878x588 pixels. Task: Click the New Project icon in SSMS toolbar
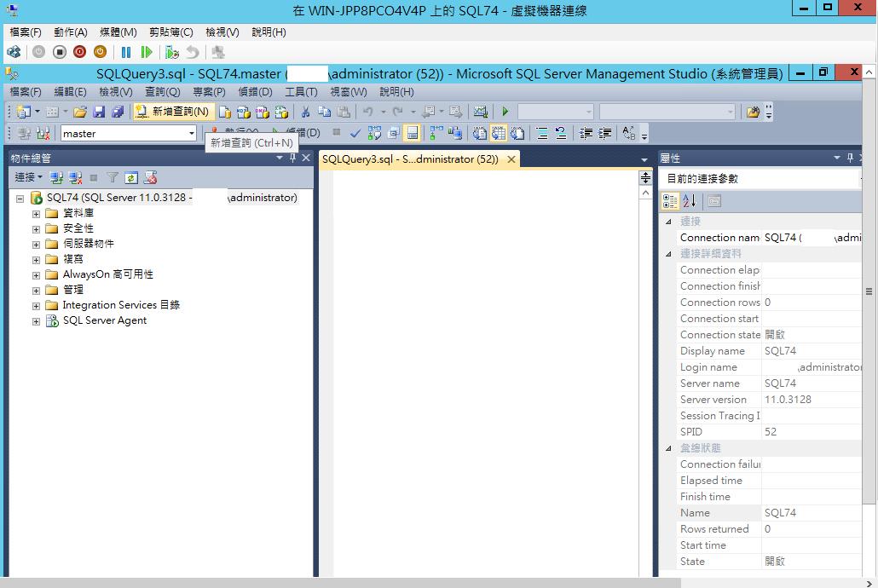[x=24, y=112]
